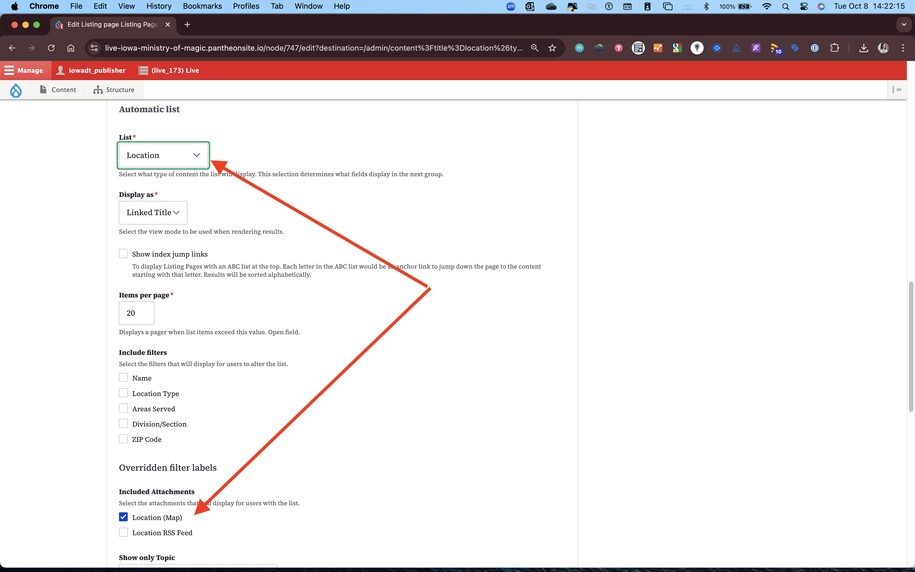Screen dimensions: 915x572
Task: Collapse the admin toolbar orientation toggle
Action: click(897, 89)
